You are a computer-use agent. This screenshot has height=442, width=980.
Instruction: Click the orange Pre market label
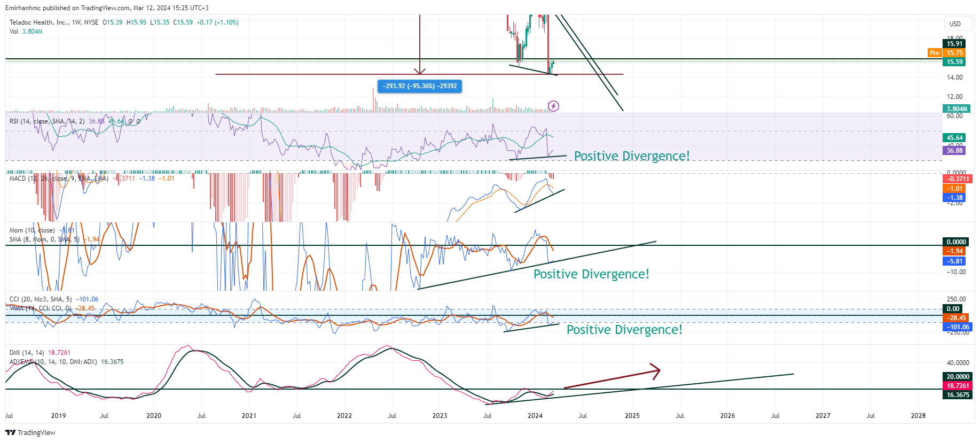pyautogui.click(x=935, y=53)
